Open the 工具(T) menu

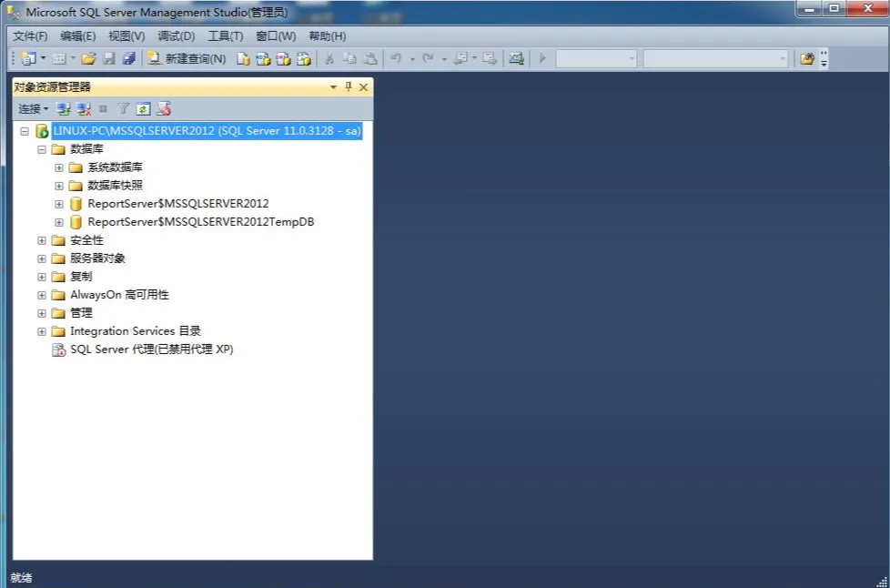226,36
